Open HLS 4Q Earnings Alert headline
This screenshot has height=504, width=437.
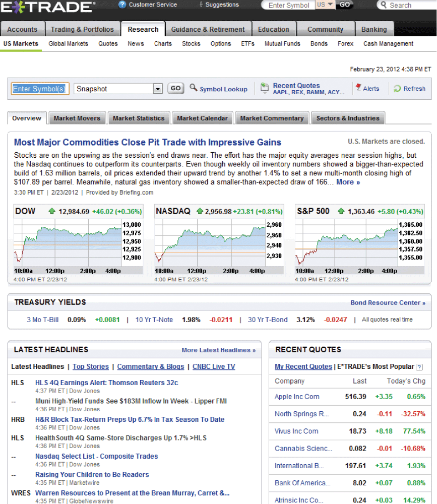pos(106,383)
